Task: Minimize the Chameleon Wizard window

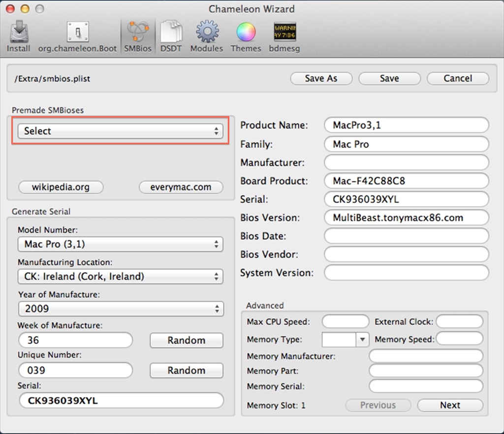Action: 25,9
